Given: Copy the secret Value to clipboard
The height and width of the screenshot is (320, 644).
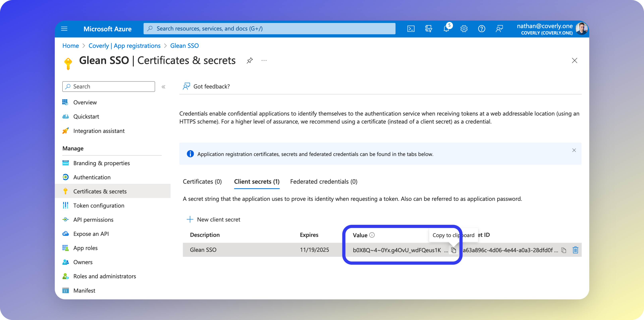Looking at the screenshot, I should (454, 250).
